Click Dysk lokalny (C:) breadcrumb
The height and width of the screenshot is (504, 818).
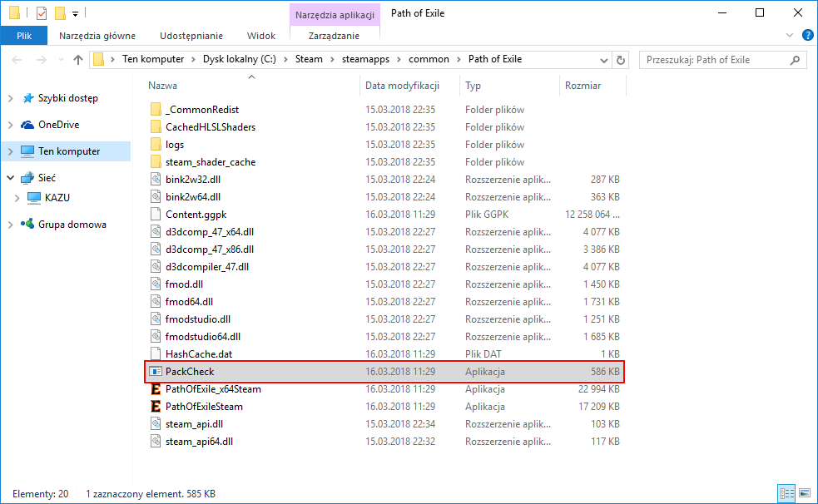(240, 59)
